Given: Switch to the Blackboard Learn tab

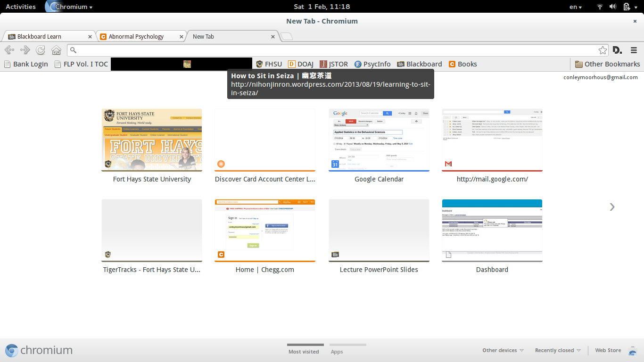Looking at the screenshot, I should [47, 37].
